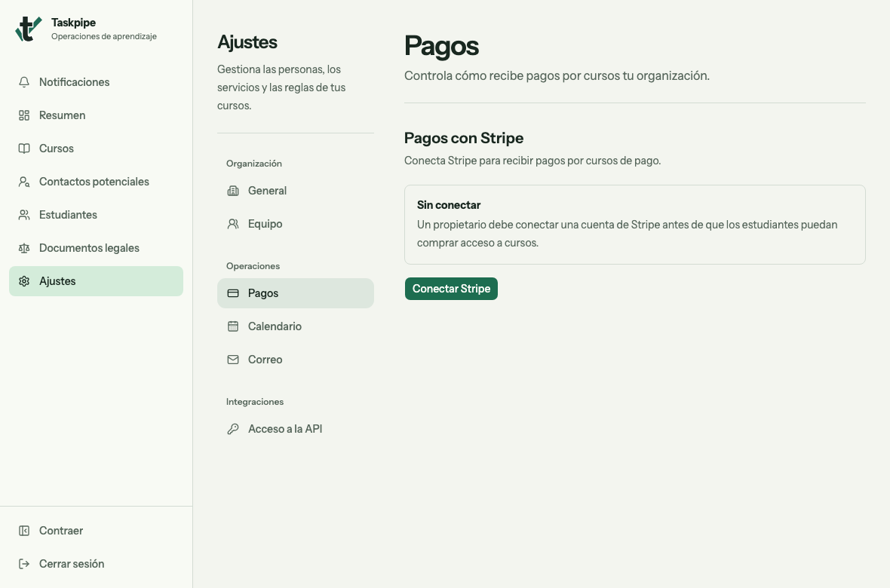The image size is (890, 588).
Task: Click the users icon beside Equipo
Action: point(233,224)
